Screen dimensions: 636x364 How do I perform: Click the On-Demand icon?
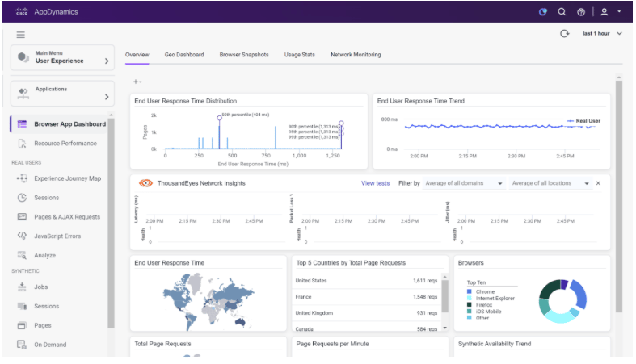[22, 345]
